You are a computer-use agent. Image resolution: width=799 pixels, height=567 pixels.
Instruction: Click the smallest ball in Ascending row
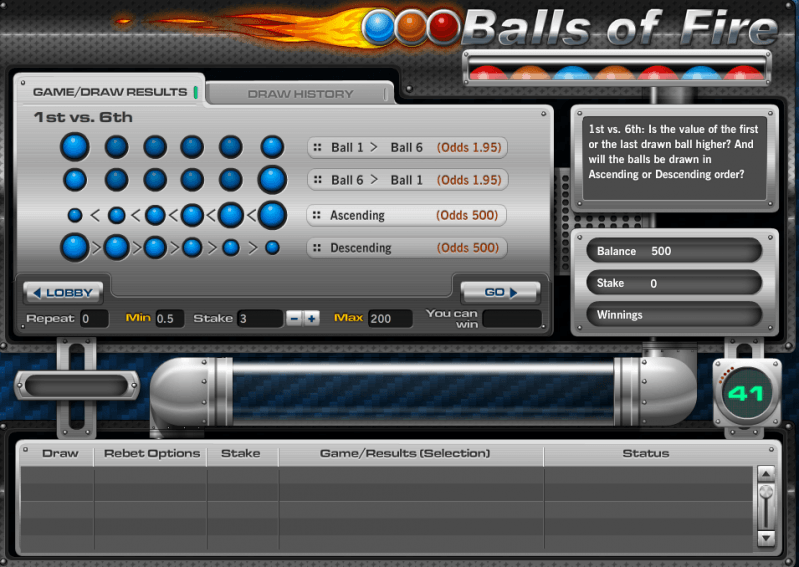[x=75, y=215]
